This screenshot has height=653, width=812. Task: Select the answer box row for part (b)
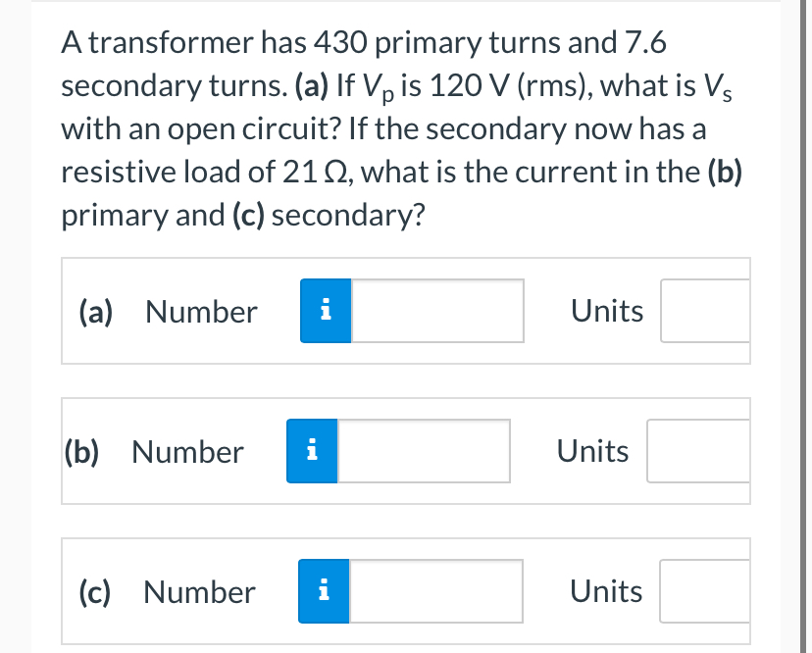pyautogui.click(x=406, y=451)
